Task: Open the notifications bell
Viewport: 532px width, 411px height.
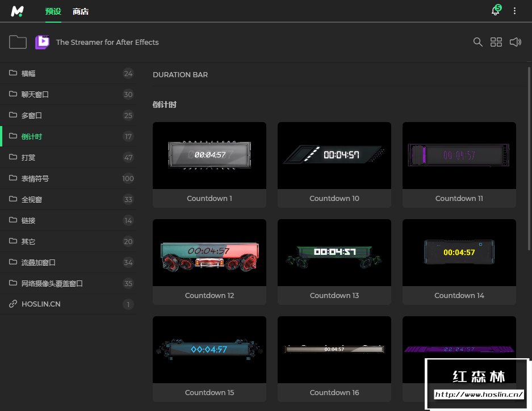Action: coord(495,11)
